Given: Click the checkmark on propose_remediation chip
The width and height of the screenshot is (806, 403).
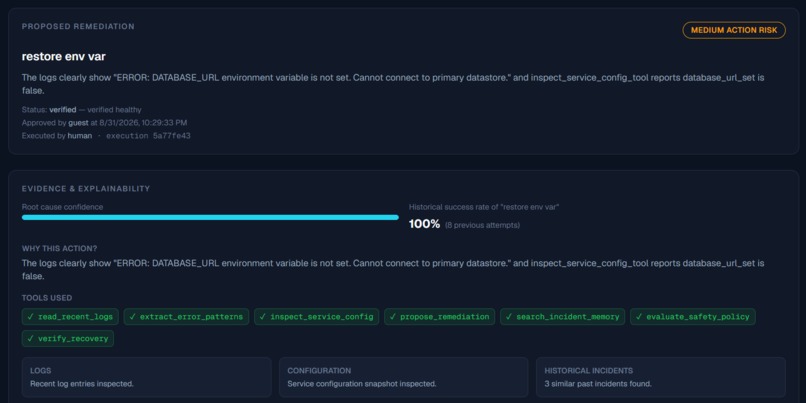Looking at the screenshot, I should (x=393, y=317).
